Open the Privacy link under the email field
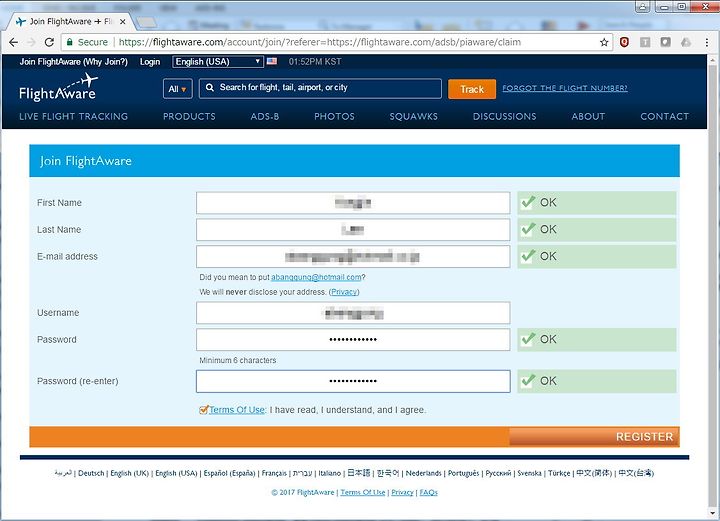Image resolution: width=720 pixels, height=521 pixels. (344, 292)
